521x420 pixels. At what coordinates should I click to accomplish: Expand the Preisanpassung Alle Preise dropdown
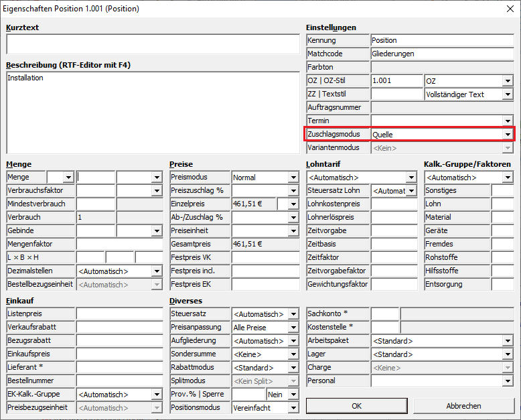[293, 327]
